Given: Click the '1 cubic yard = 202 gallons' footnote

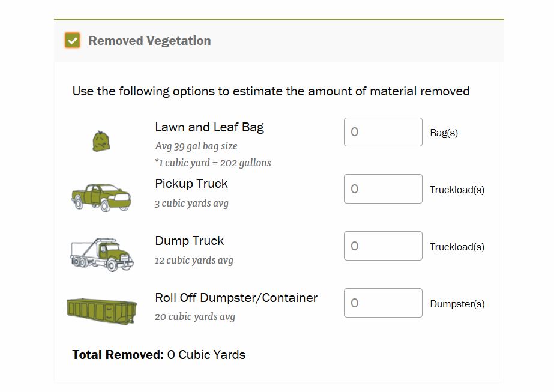Looking at the screenshot, I should [x=212, y=163].
